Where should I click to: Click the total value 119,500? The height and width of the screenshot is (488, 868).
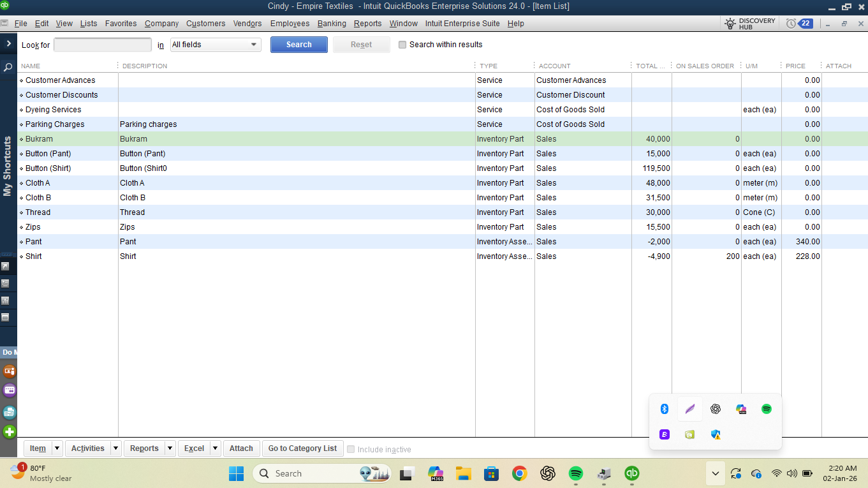pyautogui.click(x=656, y=168)
